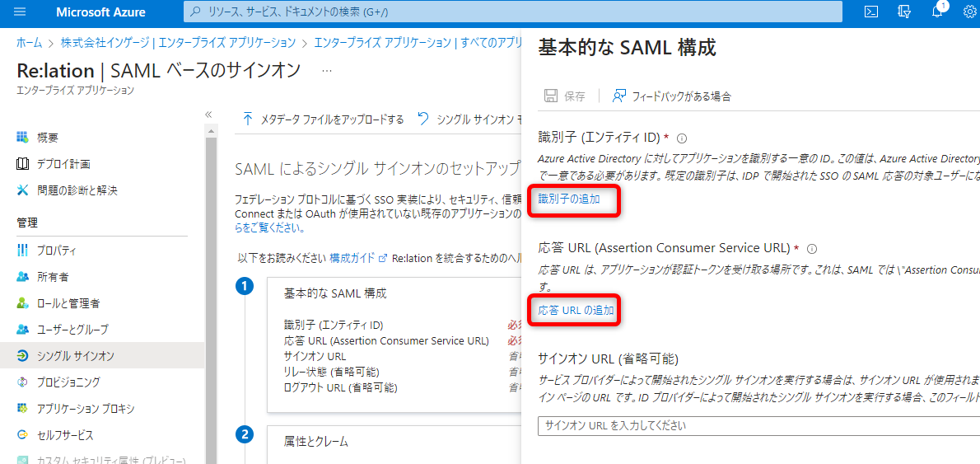
Task: Open the directory and subscription filter icon
Action: tap(904, 12)
